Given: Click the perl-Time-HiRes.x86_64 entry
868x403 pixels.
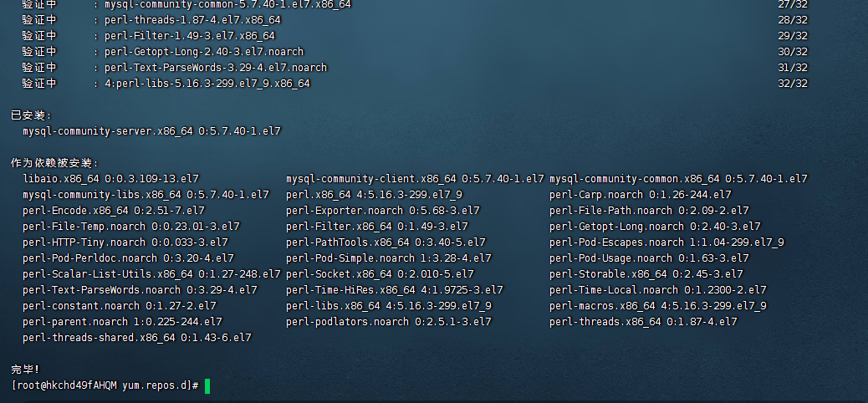Looking at the screenshot, I should [x=395, y=290].
